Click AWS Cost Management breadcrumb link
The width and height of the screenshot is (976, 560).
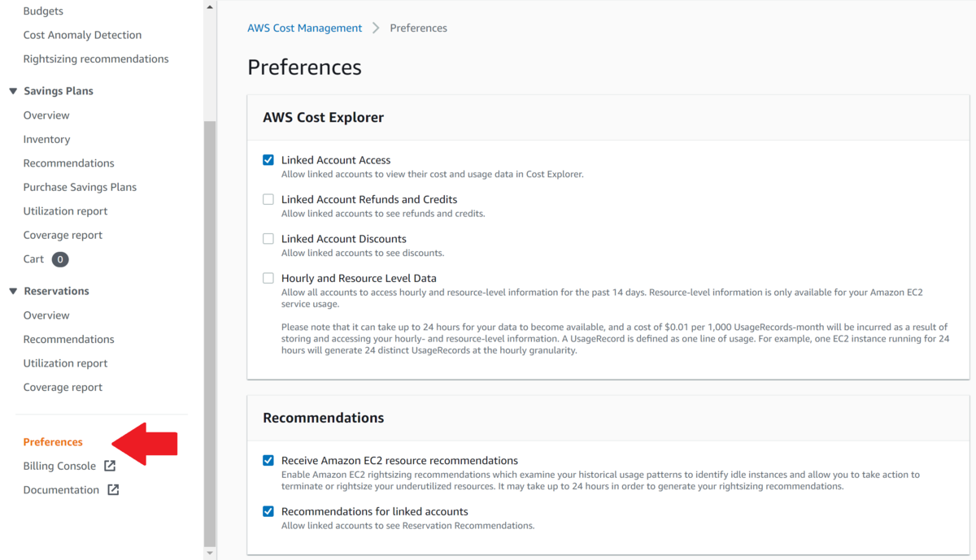(x=304, y=28)
